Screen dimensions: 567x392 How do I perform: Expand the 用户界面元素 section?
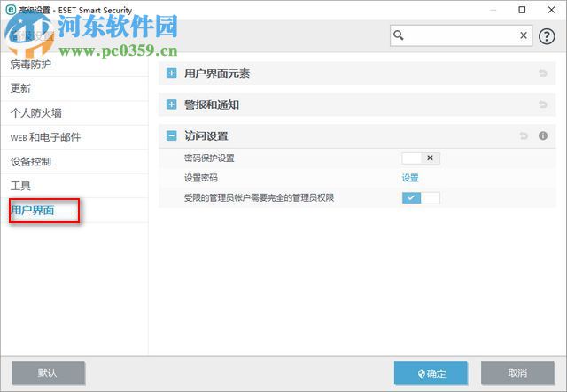pos(171,73)
